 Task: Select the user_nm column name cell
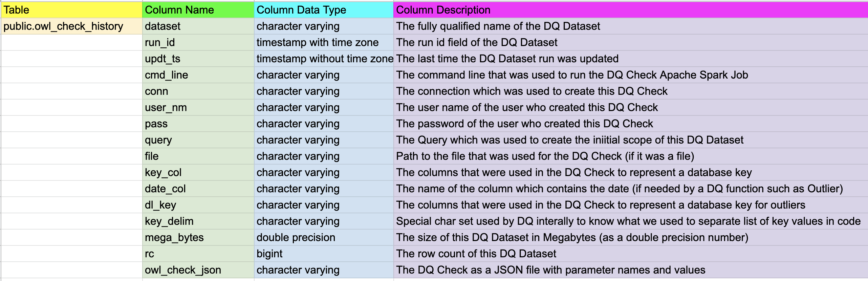198,107
